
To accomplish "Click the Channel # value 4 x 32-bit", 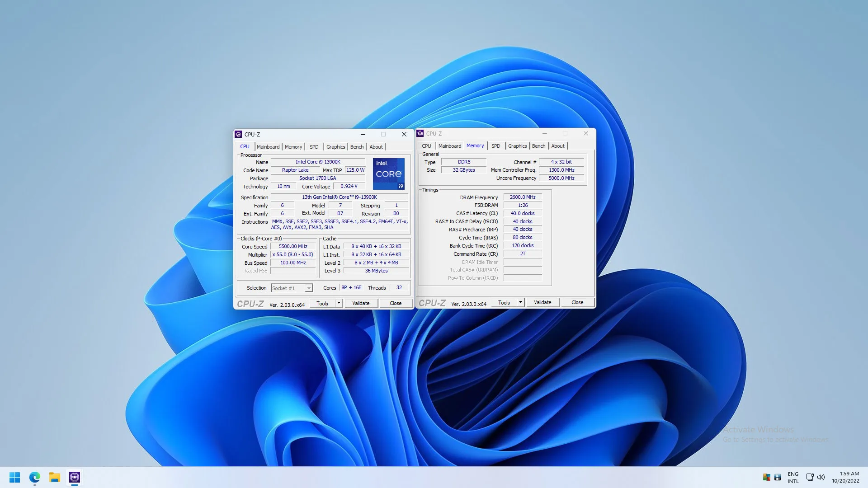I will point(561,162).
